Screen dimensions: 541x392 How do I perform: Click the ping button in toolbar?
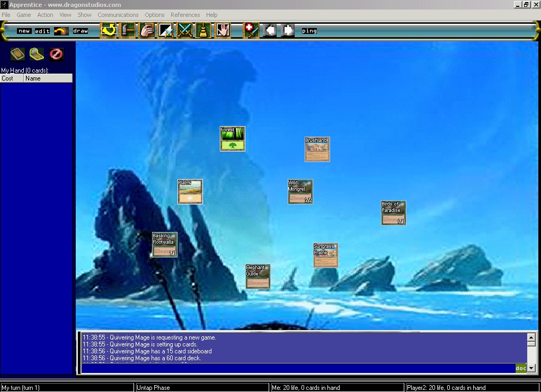tap(309, 31)
